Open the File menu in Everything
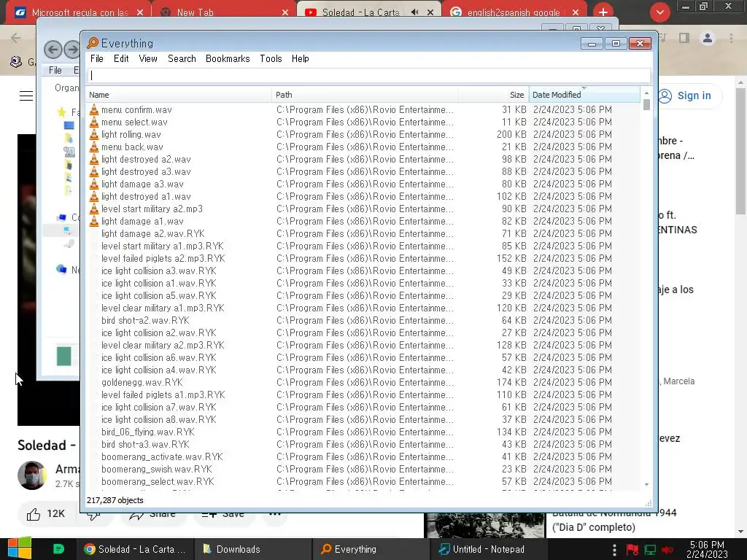 point(97,58)
